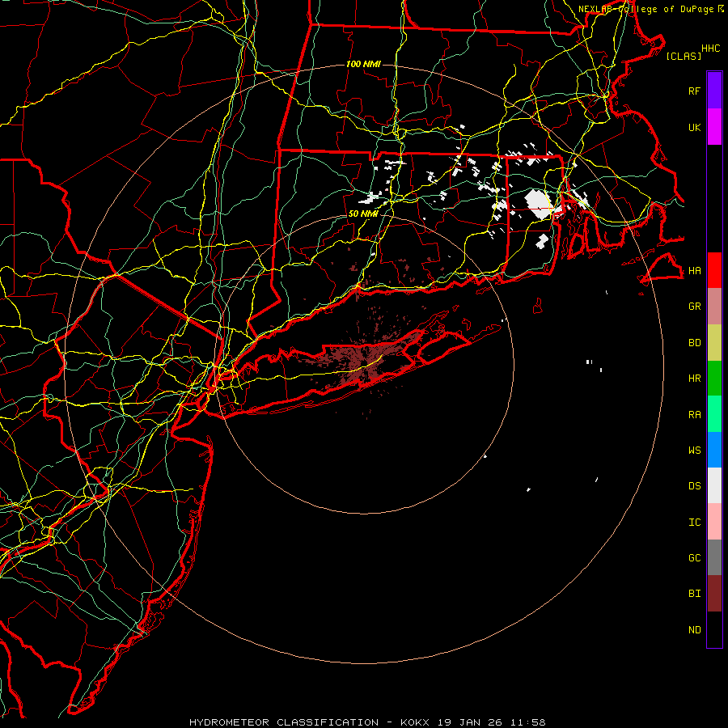This screenshot has width=728, height=728.
Task: Click the NEXLAB College of DuPage credit
Action: point(650,9)
